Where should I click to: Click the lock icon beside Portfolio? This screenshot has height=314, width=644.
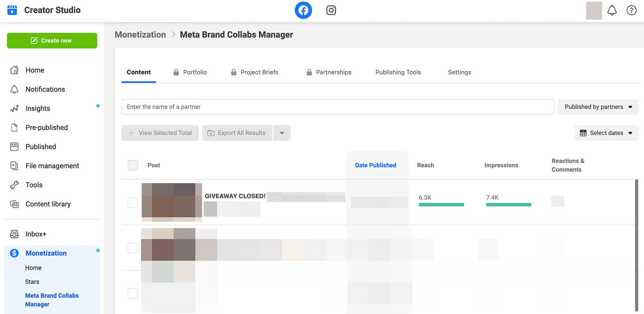(176, 72)
